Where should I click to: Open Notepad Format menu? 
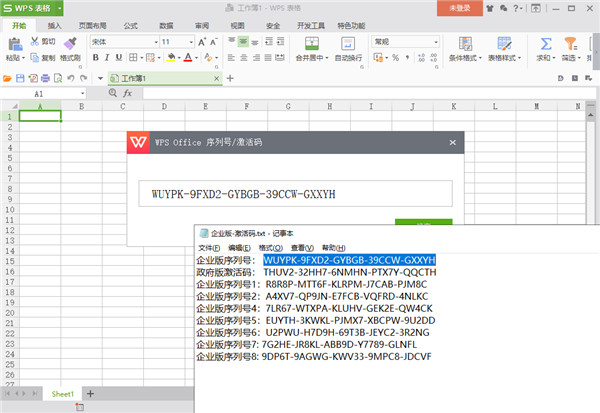271,248
